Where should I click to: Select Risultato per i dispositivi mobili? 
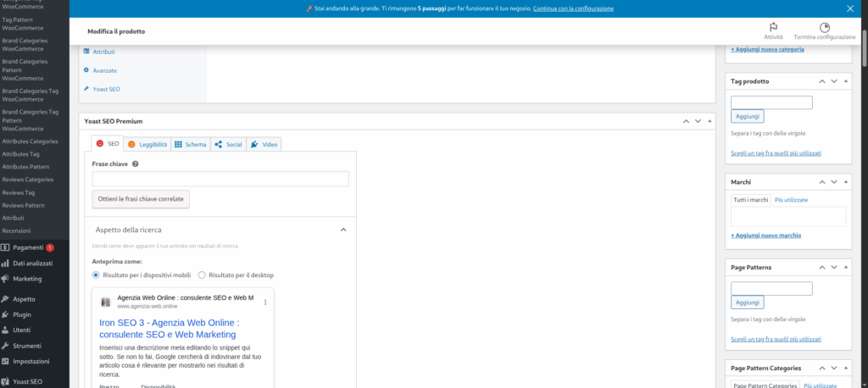pos(97,275)
